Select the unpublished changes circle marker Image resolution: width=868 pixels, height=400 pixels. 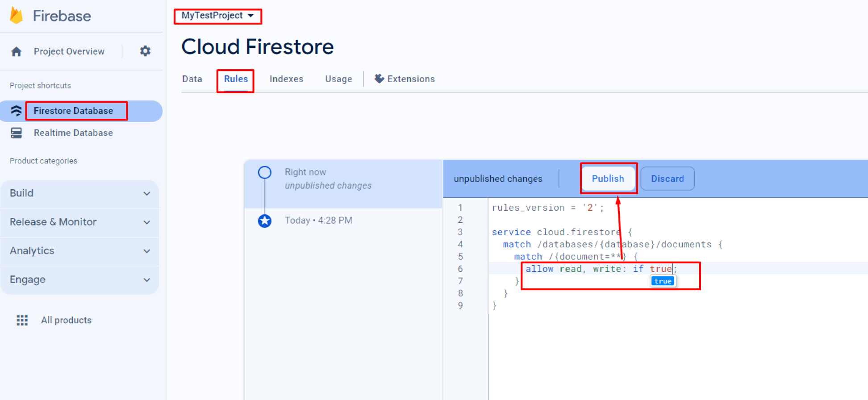tap(265, 172)
